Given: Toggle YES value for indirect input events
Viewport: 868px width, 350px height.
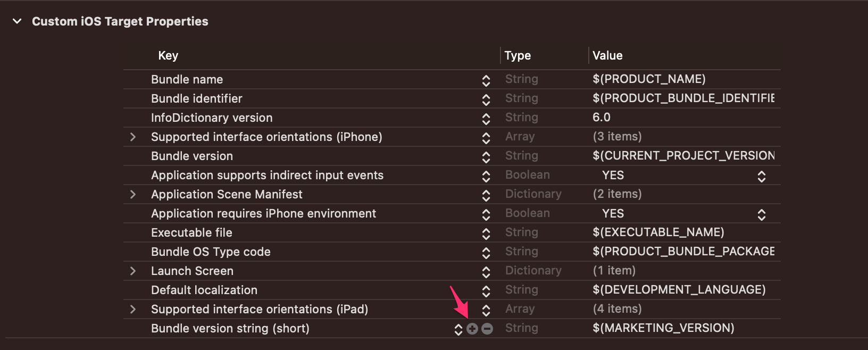Looking at the screenshot, I should pyautogui.click(x=761, y=176).
